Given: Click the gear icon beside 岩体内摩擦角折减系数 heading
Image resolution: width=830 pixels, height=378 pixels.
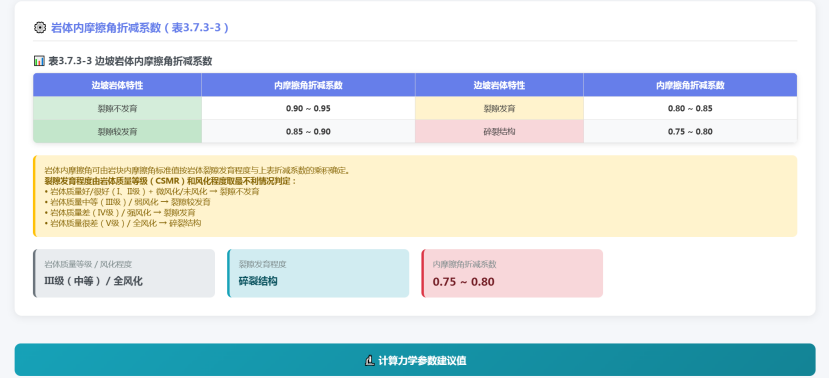Looking at the screenshot, I should click(x=40, y=28).
